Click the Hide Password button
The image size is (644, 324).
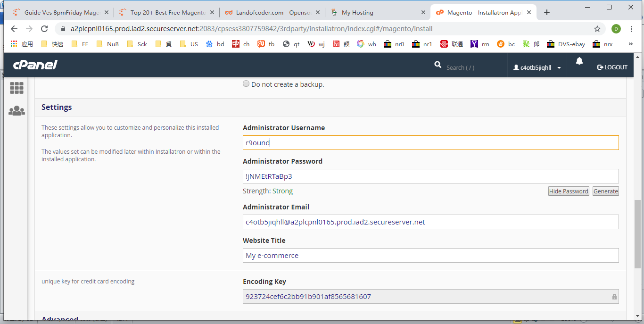click(569, 191)
